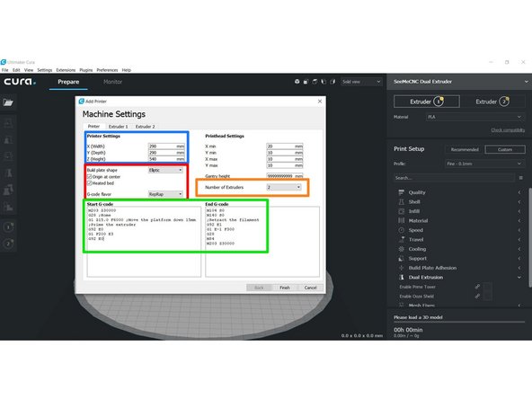Expand the Travel settings chevron
Image resolution: width=532 pixels, height=399 pixels.
pos(519,240)
